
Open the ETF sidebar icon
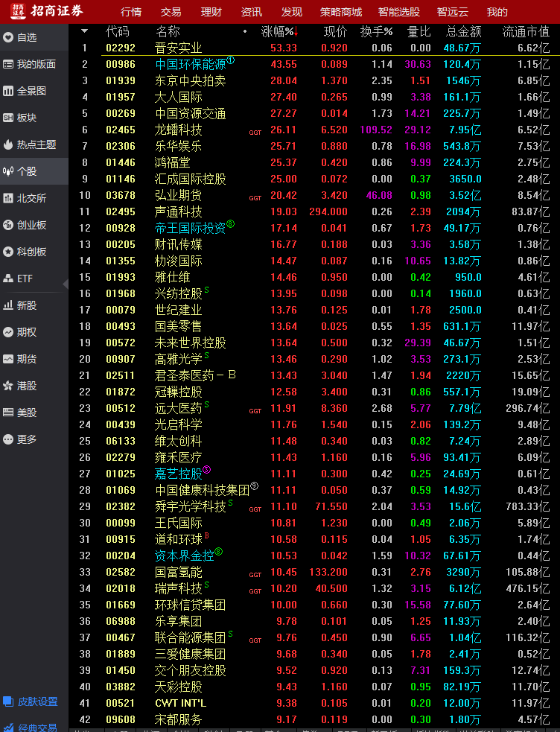(8, 279)
